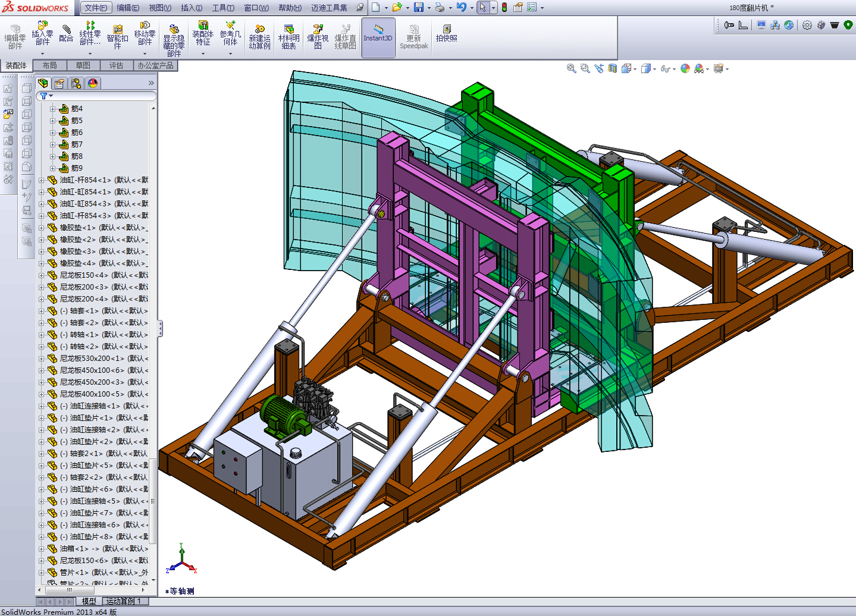Viewport: 856px width, 616px height.
Task: Switch to the 草图 command tab
Action: [83, 65]
